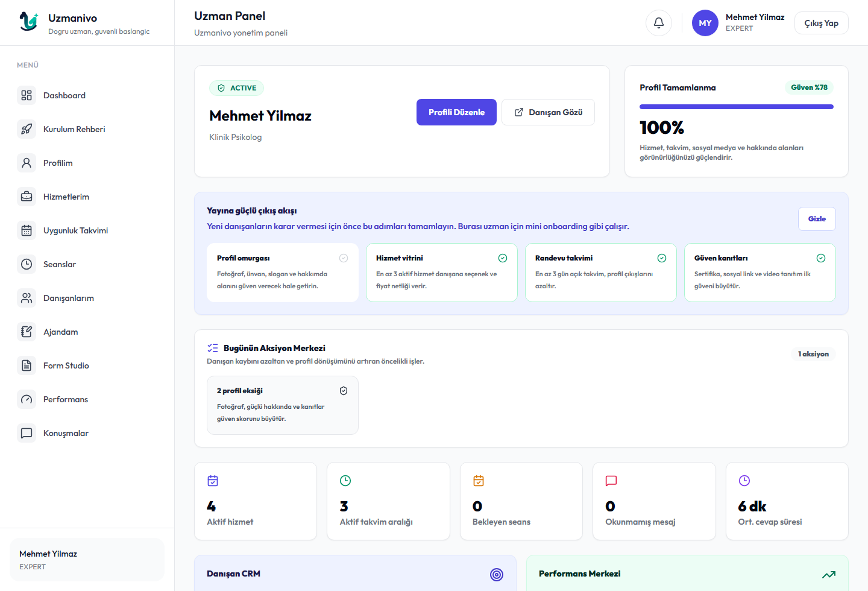Click the Hizmetlerim briefcase icon
This screenshot has width=868, height=591.
pyautogui.click(x=27, y=197)
